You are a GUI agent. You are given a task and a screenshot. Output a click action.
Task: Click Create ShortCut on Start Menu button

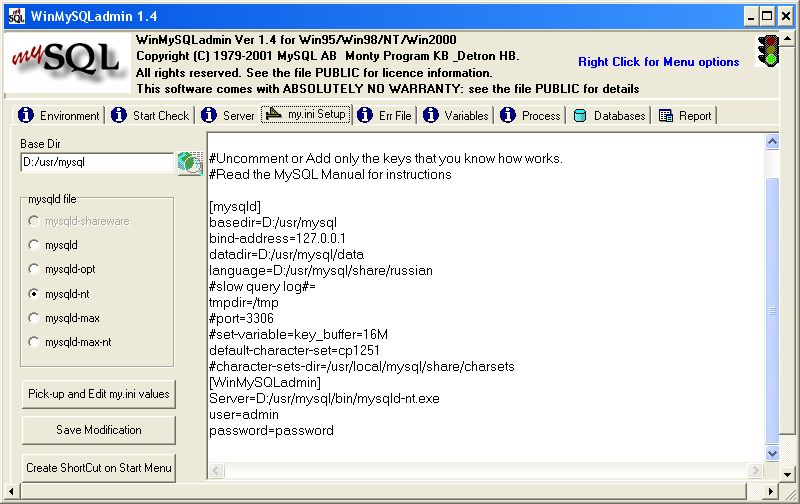[98, 468]
